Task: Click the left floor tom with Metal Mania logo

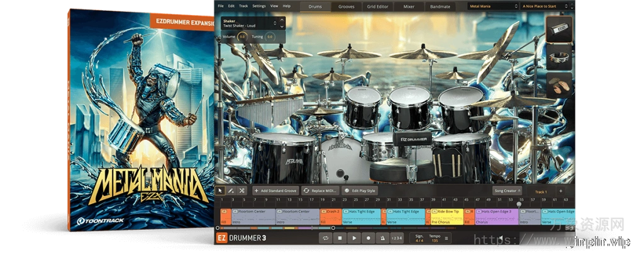Action: [x=284, y=157]
